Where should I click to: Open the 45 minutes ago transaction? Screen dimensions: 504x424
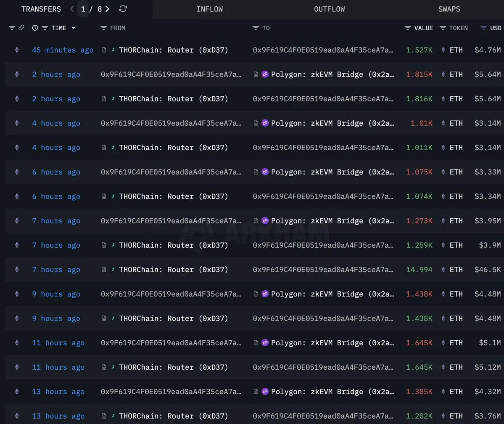pos(63,50)
